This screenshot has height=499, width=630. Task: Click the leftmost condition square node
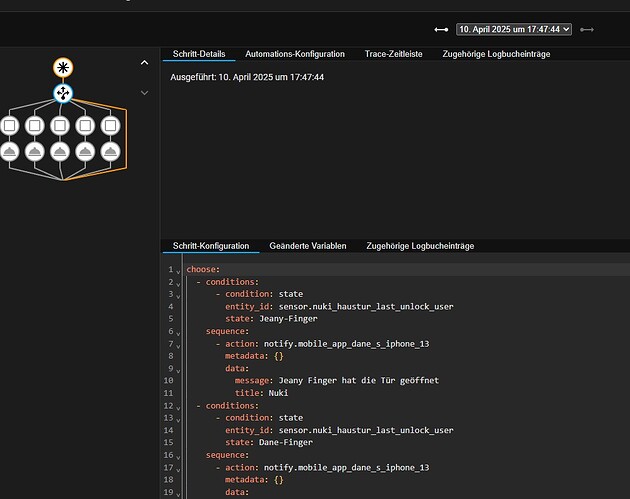pyautogui.click(x=10, y=126)
